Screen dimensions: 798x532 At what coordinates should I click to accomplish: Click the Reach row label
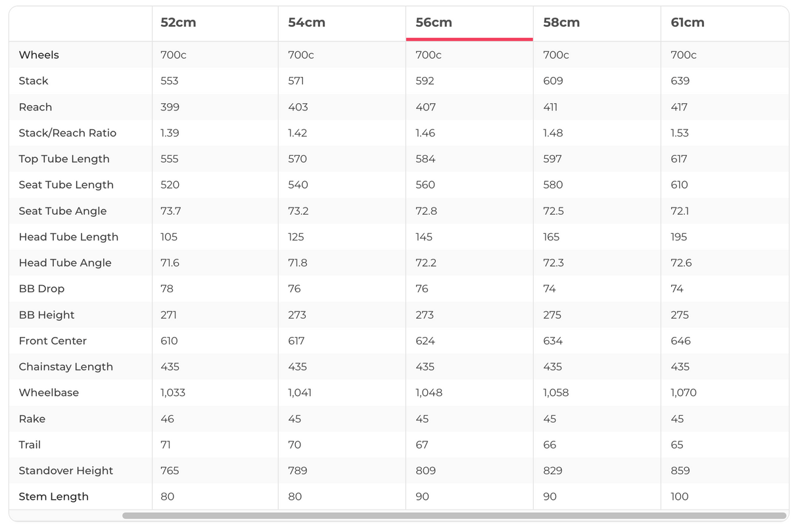click(x=35, y=107)
